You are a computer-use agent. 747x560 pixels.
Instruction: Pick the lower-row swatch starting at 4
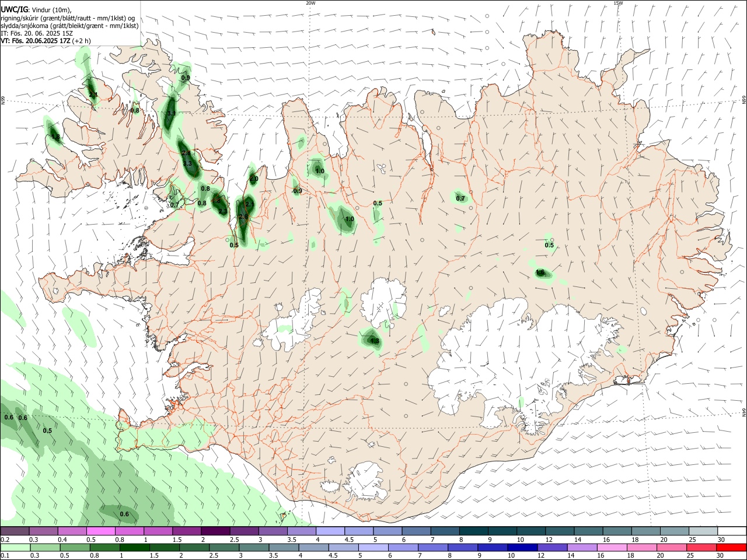313,547
